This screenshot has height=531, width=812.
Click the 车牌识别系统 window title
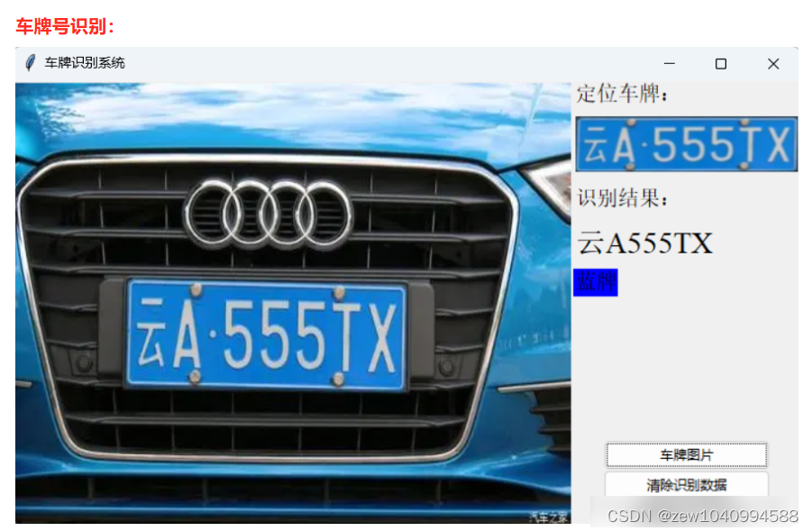coord(85,63)
